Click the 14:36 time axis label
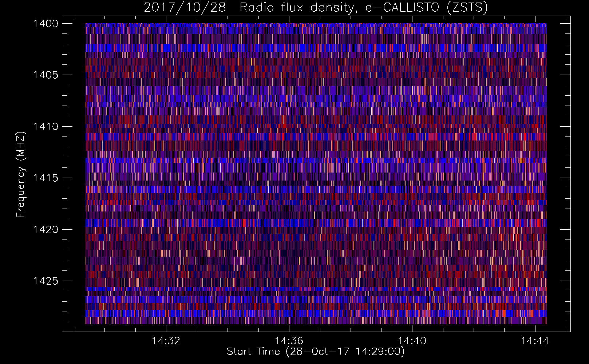 [289, 341]
